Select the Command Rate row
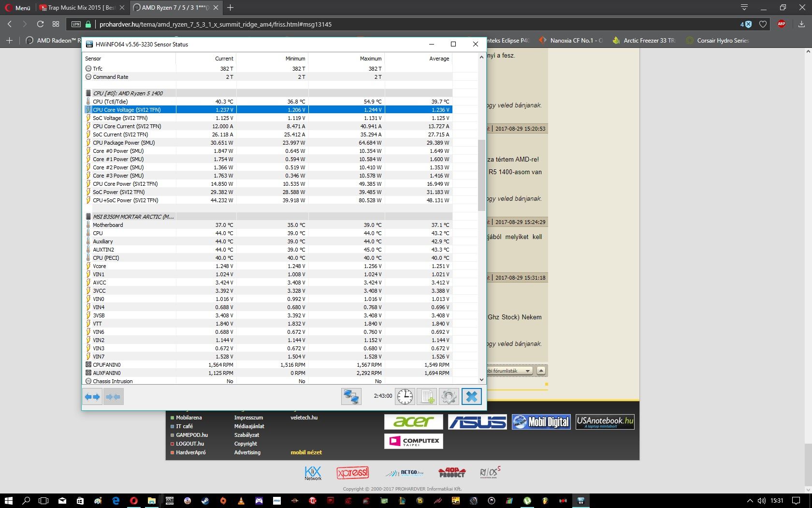 (268, 77)
